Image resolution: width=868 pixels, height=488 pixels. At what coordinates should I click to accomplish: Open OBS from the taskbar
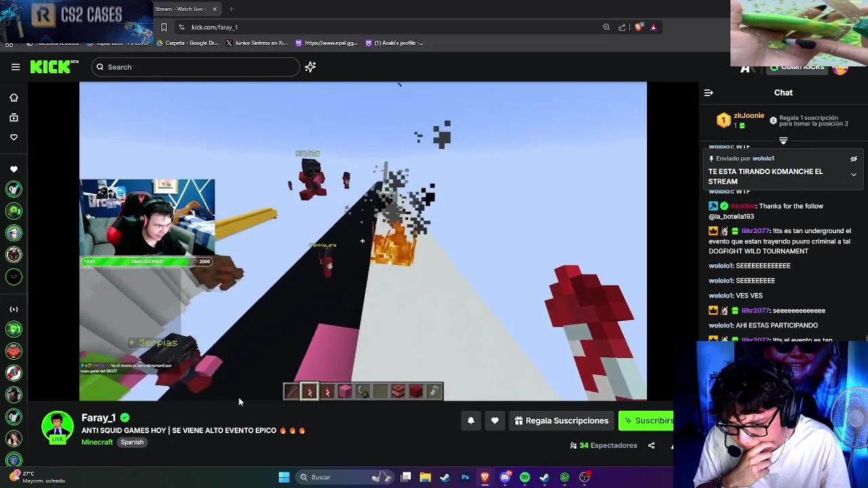tap(585, 477)
